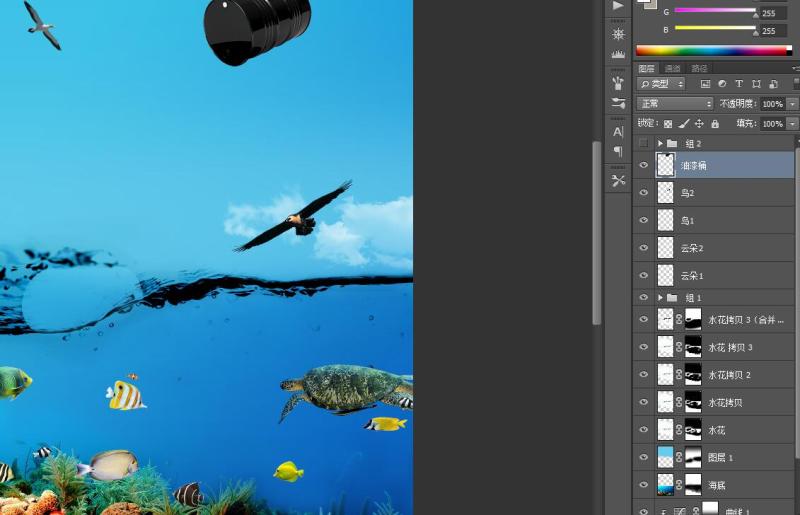Expand the 组 1 group triangle
The height and width of the screenshot is (515, 800).
click(660, 297)
